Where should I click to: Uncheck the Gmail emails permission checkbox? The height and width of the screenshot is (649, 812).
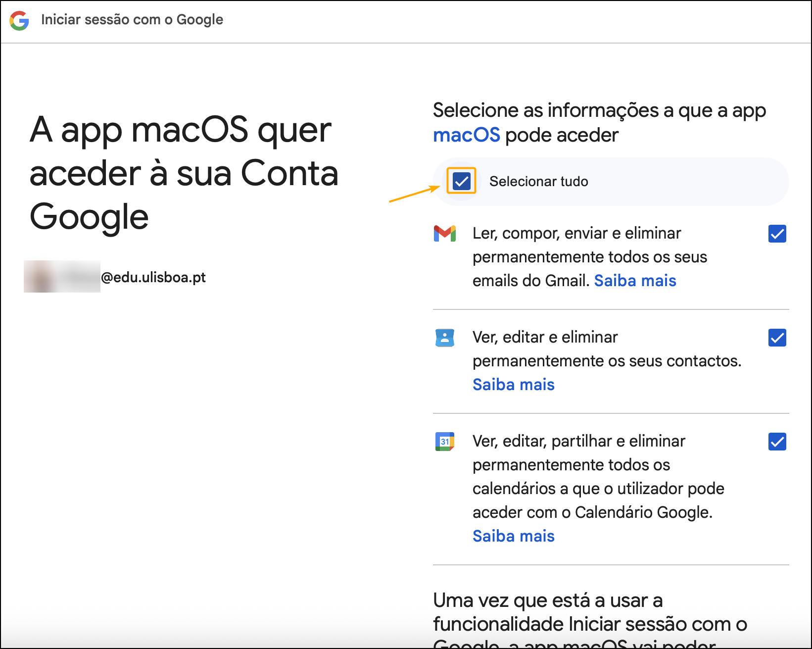pyautogui.click(x=777, y=234)
